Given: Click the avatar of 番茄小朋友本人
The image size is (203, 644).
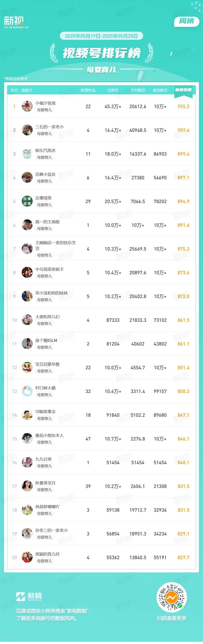Looking at the screenshot, I should 27,439.
